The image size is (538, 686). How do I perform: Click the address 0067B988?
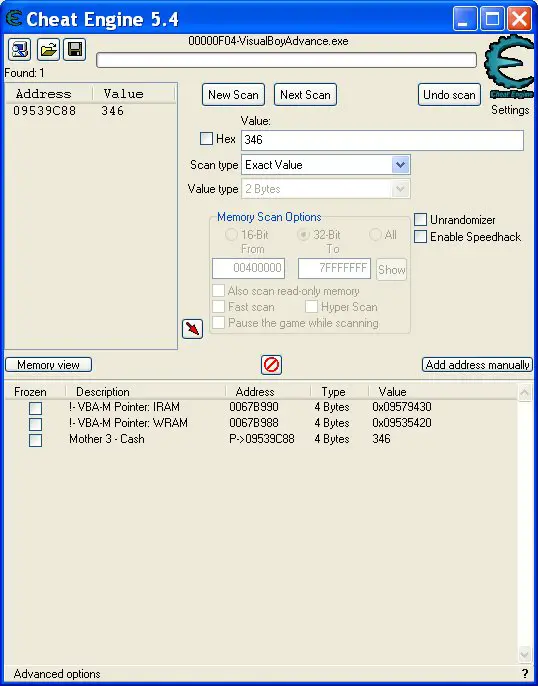(x=254, y=423)
